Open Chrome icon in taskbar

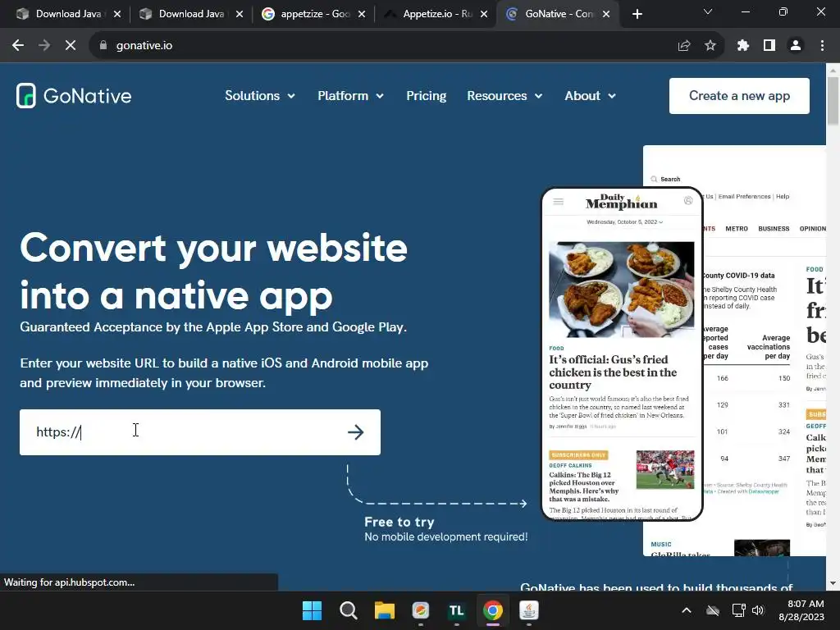pyautogui.click(x=493, y=610)
